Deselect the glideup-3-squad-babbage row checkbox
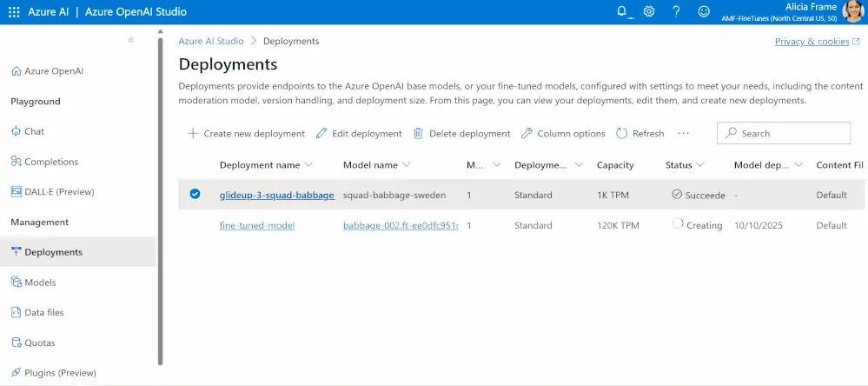The image size is (868, 386). click(x=195, y=195)
